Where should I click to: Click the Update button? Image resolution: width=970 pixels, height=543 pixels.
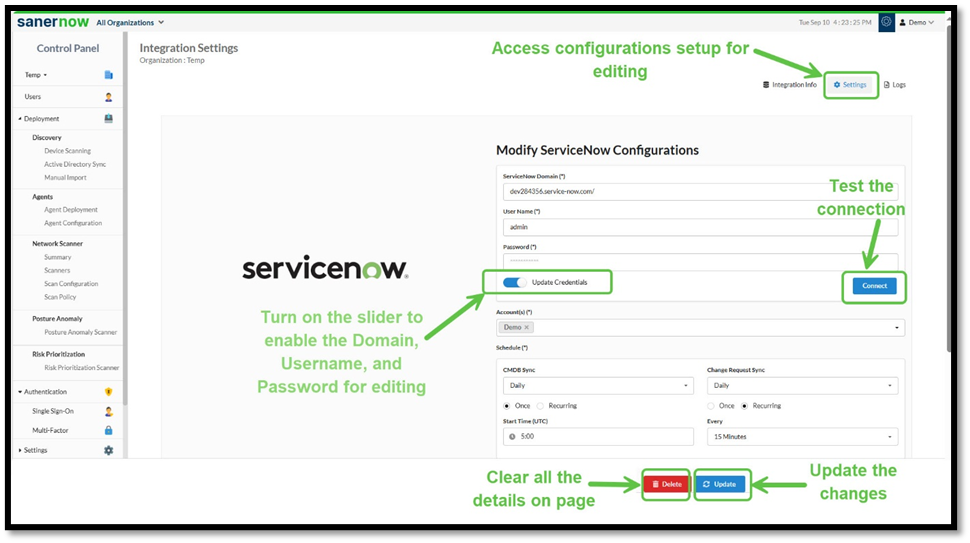tap(720, 484)
